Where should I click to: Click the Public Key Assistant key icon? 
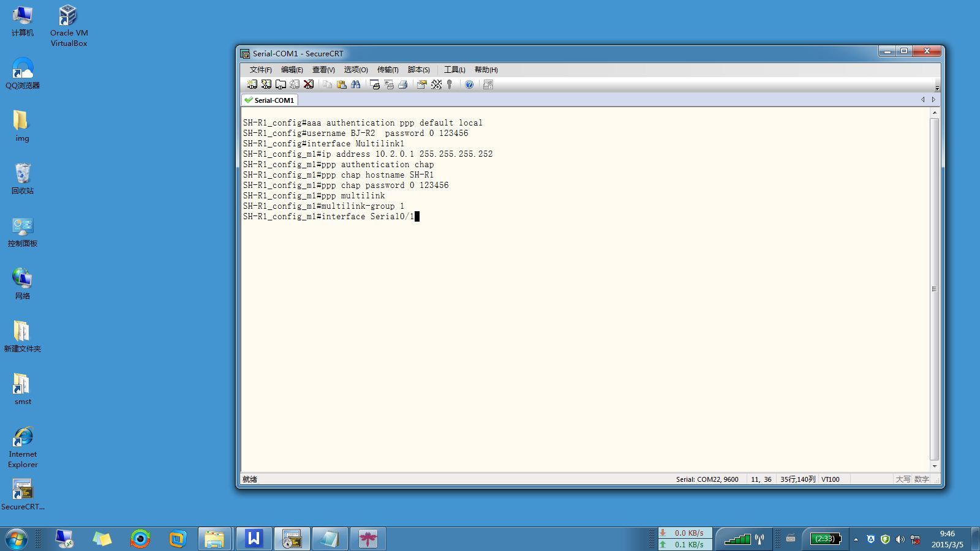point(450,84)
